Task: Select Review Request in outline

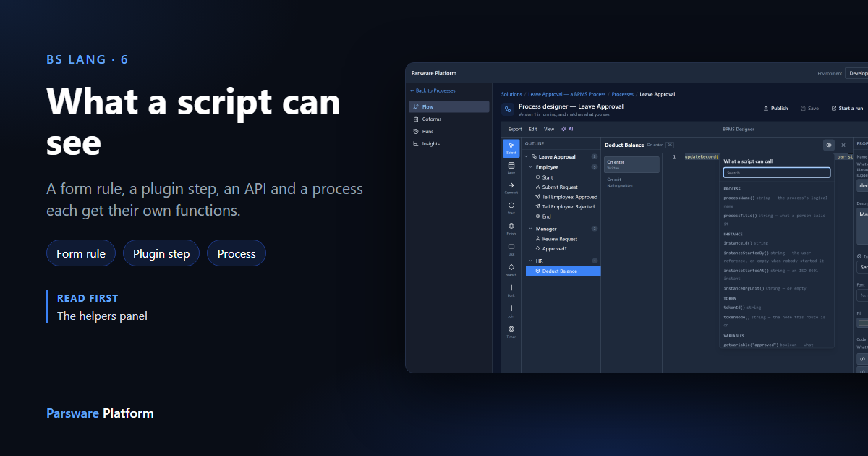Action: [x=563, y=239]
